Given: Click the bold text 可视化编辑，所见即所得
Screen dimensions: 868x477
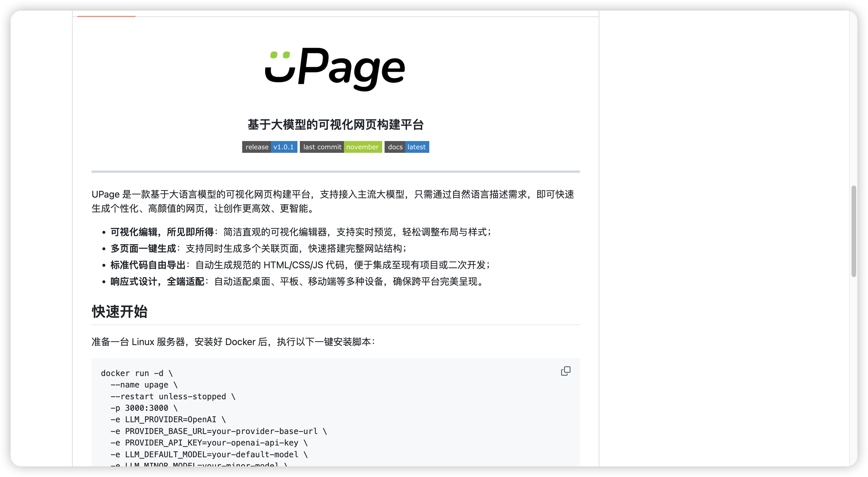Looking at the screenshot, I should (162, 232).
